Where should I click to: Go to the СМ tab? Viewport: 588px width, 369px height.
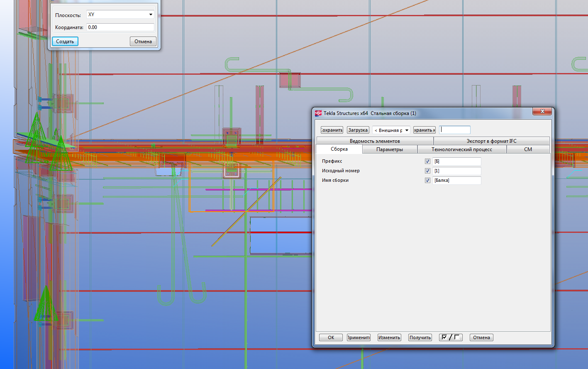pos(528,149)
